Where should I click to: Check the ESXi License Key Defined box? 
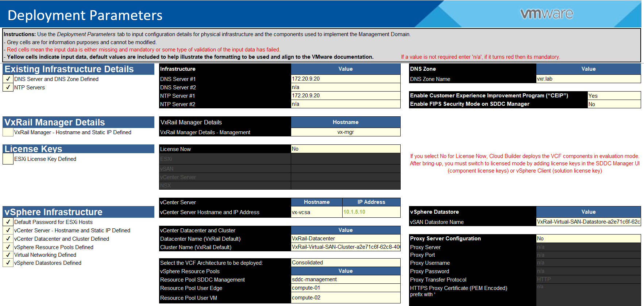[8, 159]
